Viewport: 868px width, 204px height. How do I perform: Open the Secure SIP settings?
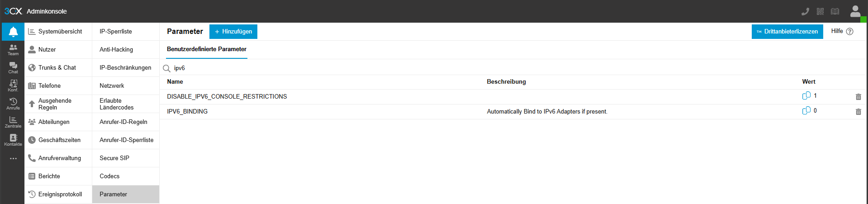(114, 158)
